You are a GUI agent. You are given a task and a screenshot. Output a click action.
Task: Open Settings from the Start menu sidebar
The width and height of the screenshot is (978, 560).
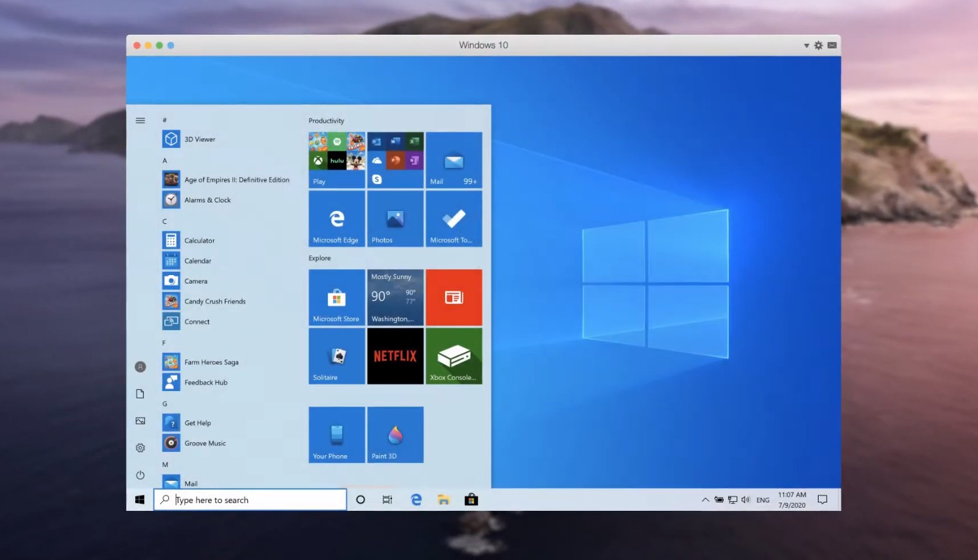(140, 447)
